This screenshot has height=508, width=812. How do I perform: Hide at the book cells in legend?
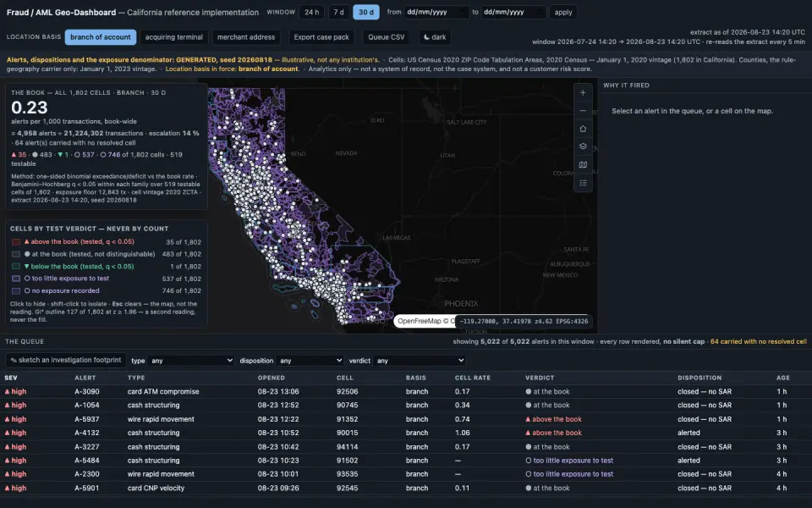[x=107, y=254]
